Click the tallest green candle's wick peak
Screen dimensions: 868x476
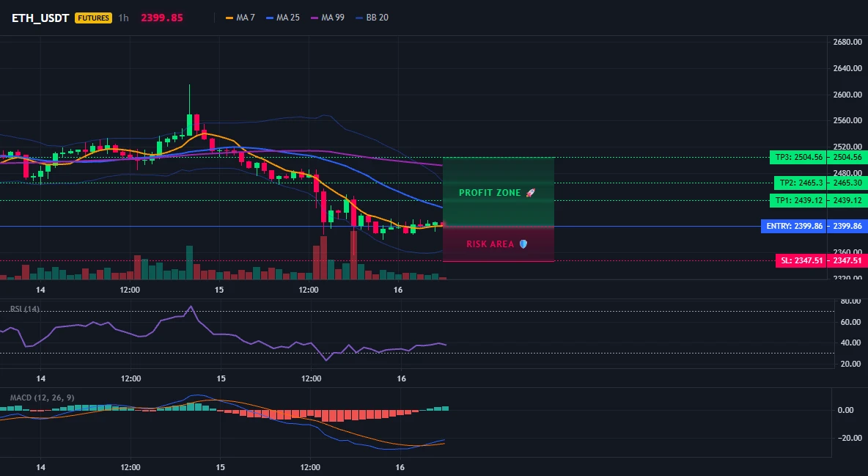[x=189, y=85]
